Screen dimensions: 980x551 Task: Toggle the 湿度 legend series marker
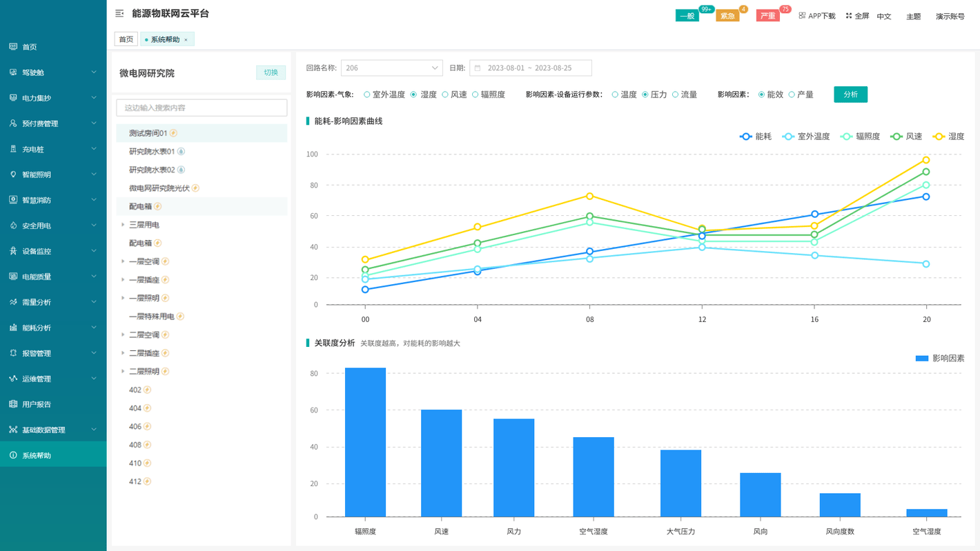click(939, 137)
